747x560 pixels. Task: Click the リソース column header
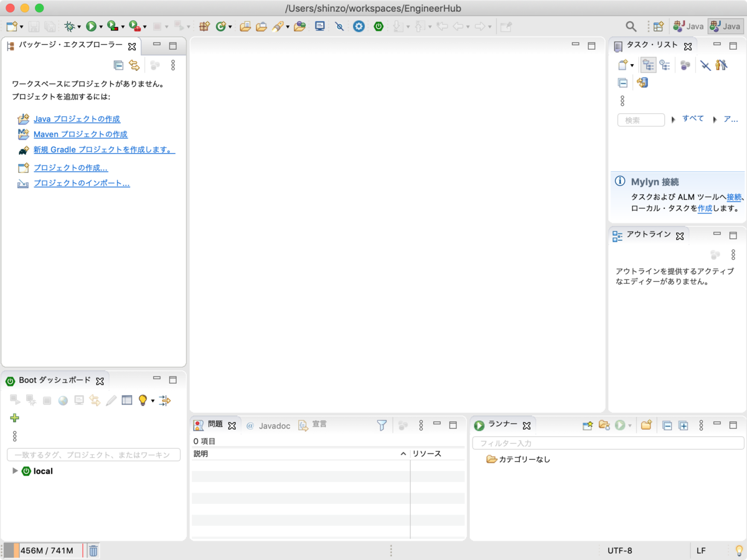pyautogui.click(x=438, y=454)
